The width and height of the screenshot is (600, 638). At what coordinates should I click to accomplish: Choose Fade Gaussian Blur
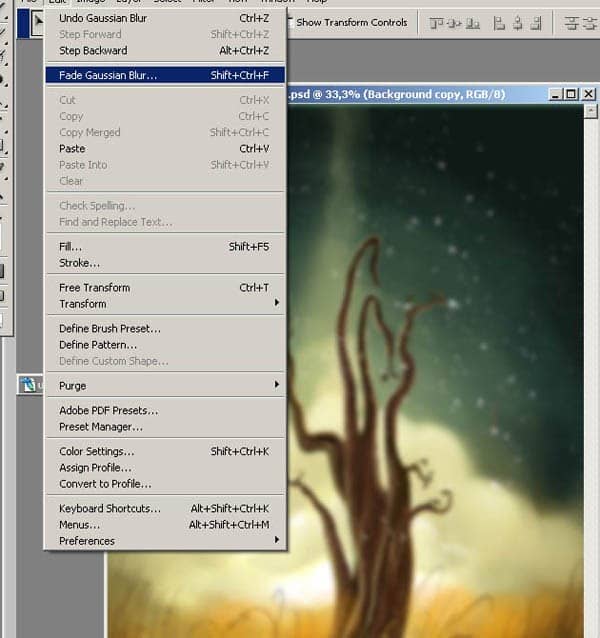(x=165, y=75)
